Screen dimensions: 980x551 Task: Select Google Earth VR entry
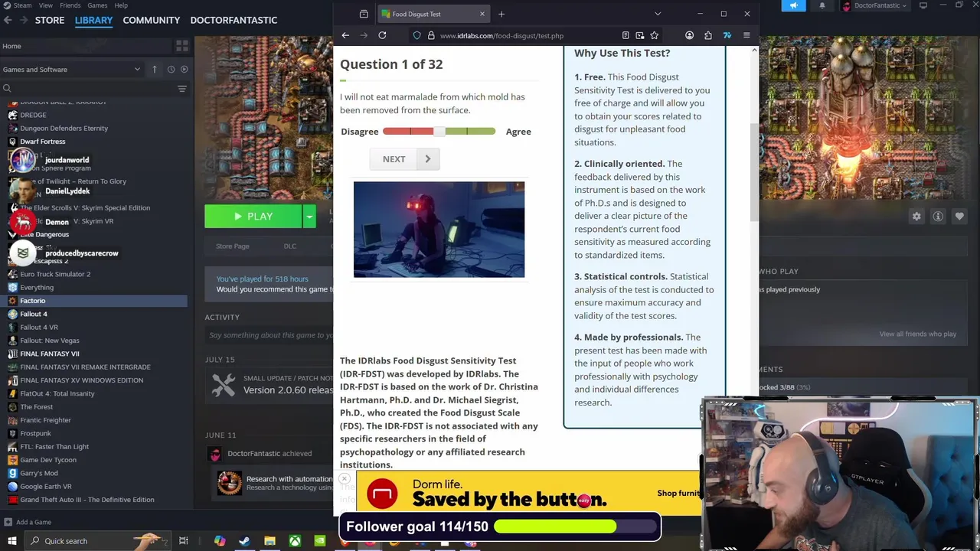46,486
